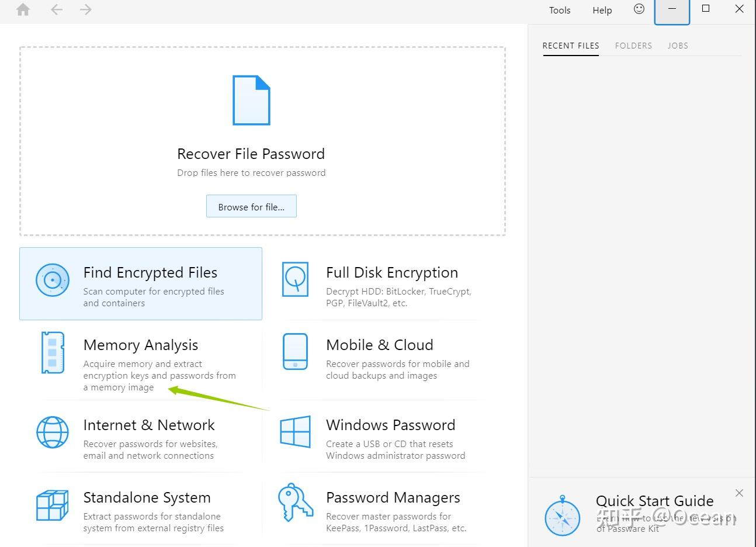Go forward with the right arrow icon
This screenshot has height=547, width=756.
click(86, 9)
